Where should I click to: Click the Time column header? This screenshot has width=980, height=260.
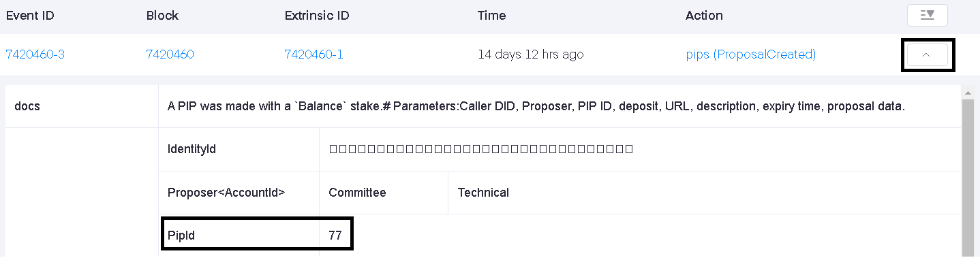[491, 15]
